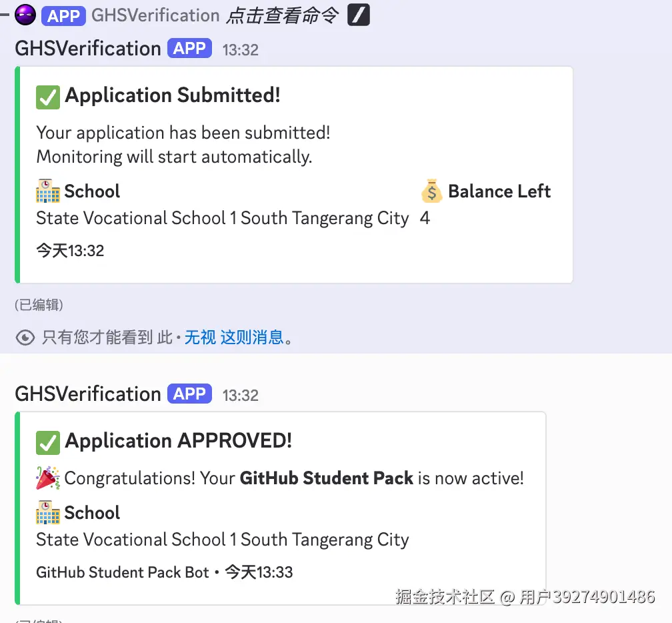Click first message timestamp 13:32
The width and height of the screenshot is (672, 623).
pos(241,50)
